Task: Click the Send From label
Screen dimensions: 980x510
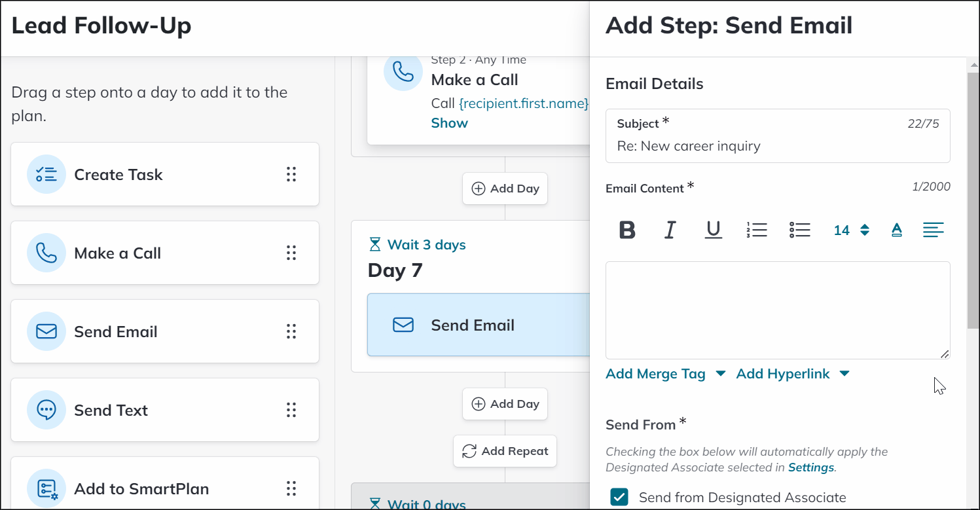Action: (x=640, y=425)
